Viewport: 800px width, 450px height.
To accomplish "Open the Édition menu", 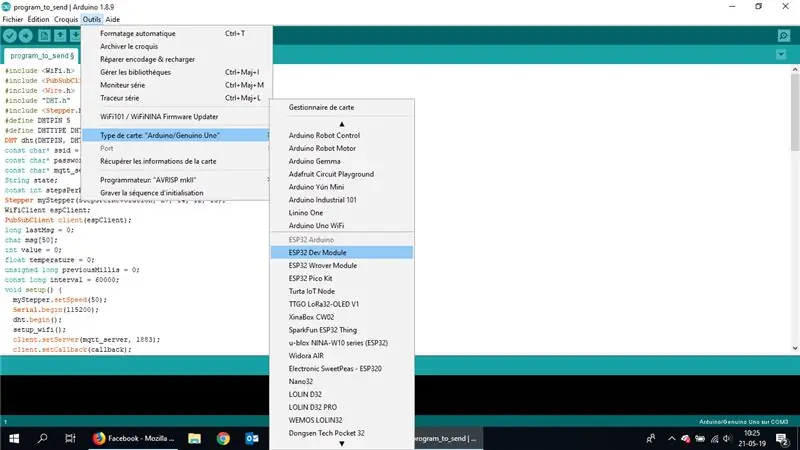I will [x=38, y=19].
